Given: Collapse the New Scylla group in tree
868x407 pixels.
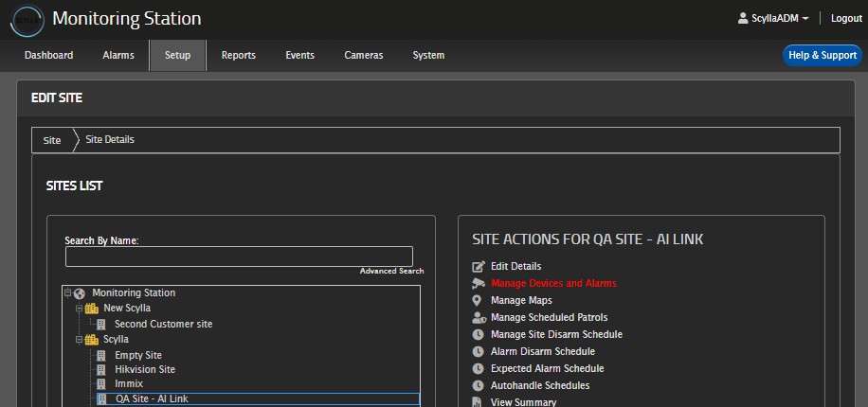Looking at the screenshot, I should tap(80, 309).
